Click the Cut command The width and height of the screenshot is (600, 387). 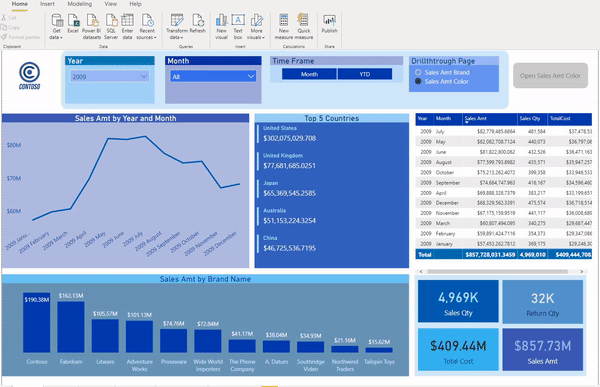click(9, 18)
